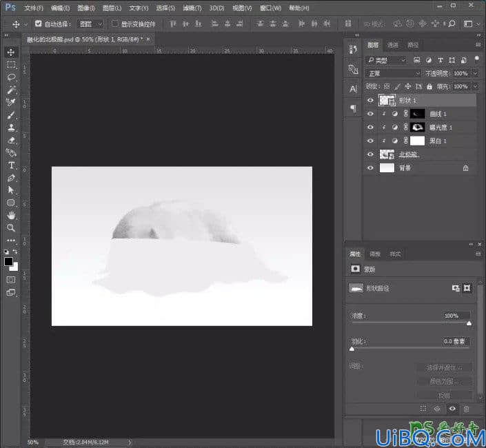Enable Show Transform Controls checkbox
This screenshot has height=448, width=486.
114,23
